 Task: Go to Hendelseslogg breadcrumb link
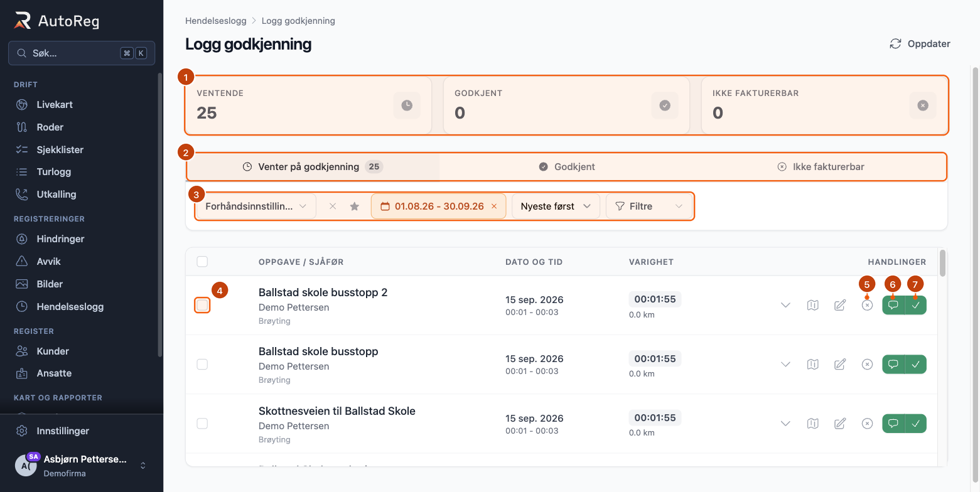(216, 21)
